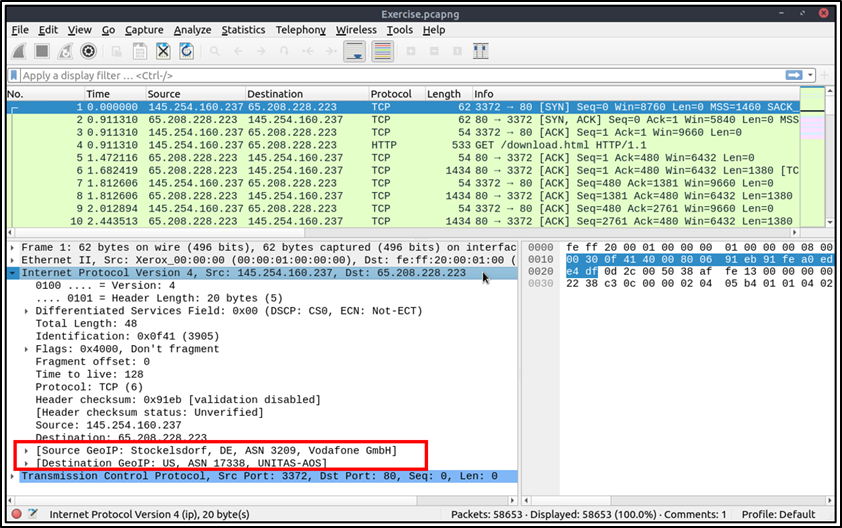Click the close capture file icon

point(162,51)
